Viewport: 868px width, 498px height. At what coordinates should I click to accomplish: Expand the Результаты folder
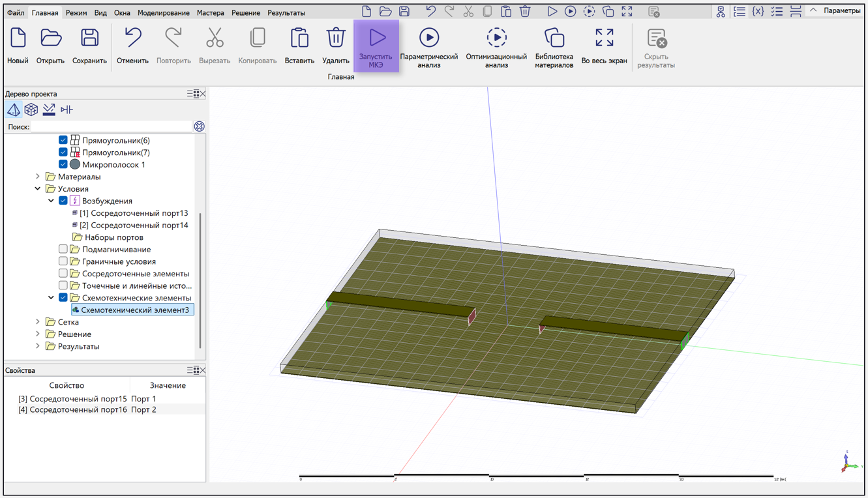38,346
